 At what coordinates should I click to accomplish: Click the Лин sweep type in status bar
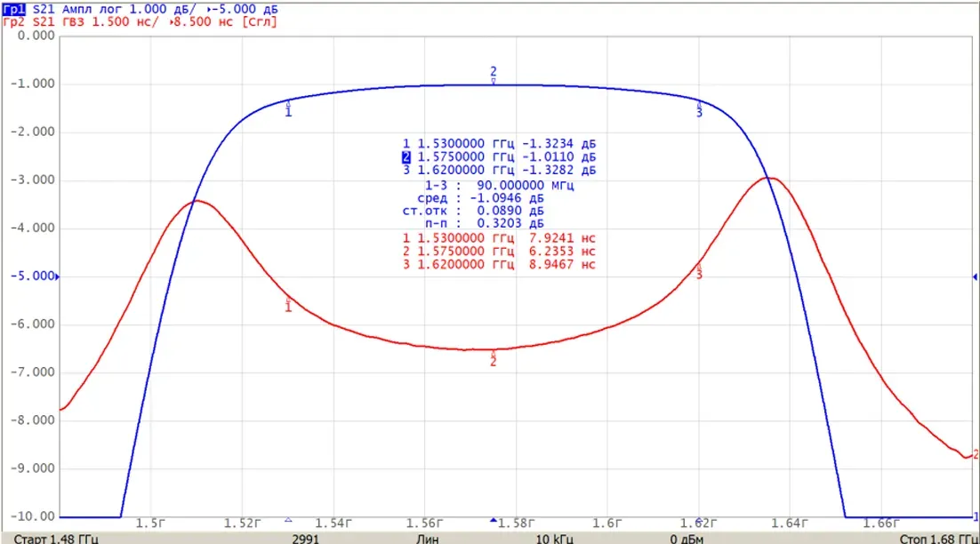pos(428,539)
